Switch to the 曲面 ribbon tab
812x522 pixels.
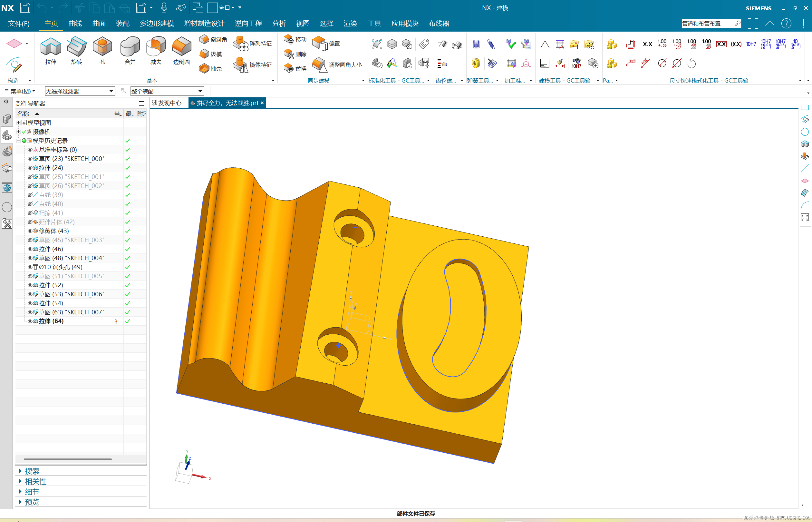99,24
